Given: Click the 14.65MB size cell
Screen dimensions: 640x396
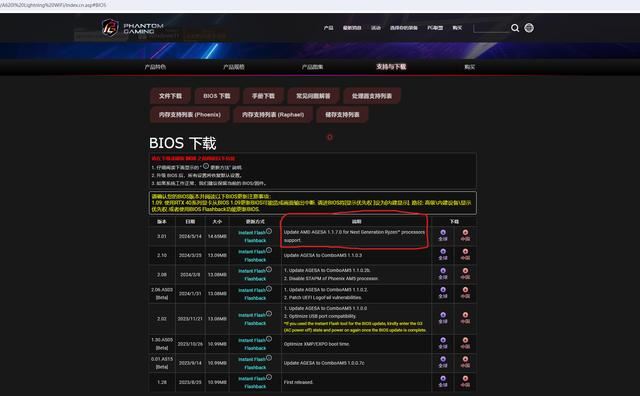Looking at the screenshot, I should 217,236.
